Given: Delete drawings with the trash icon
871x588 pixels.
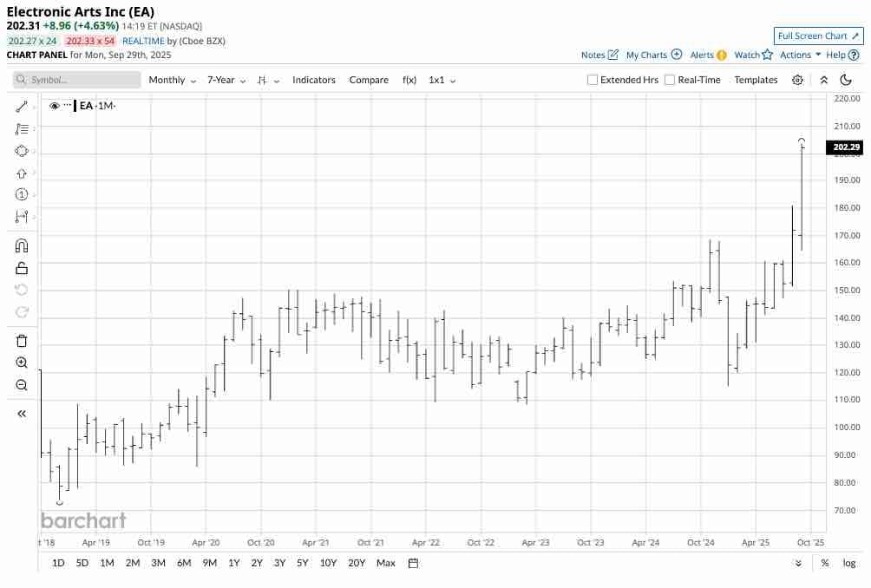Looking at the screenshot, I should [22, 341].
